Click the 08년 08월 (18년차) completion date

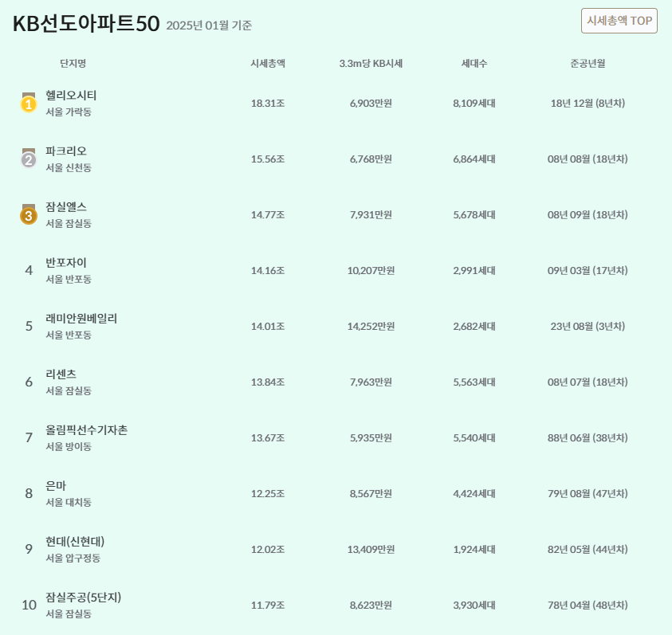point(588,159)
